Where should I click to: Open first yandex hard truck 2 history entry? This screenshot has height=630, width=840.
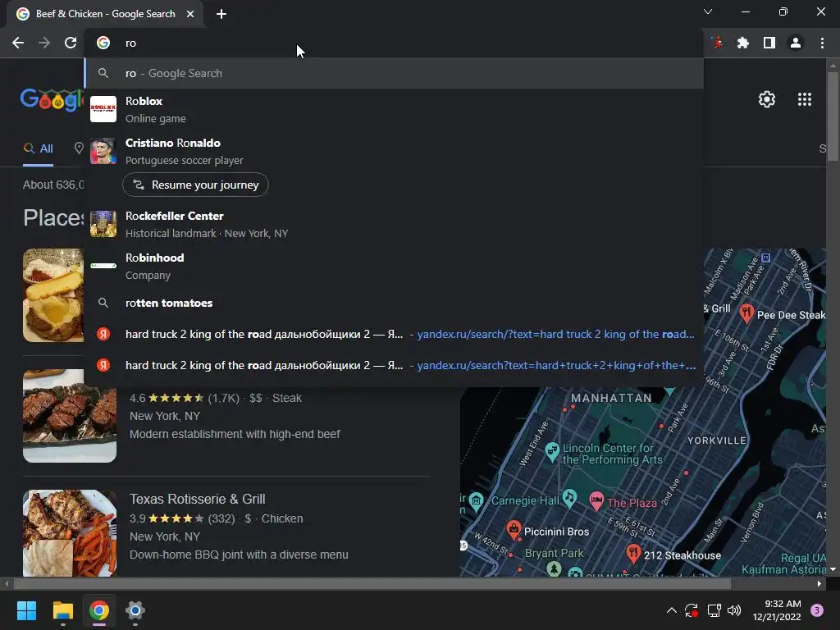point(395,335)
